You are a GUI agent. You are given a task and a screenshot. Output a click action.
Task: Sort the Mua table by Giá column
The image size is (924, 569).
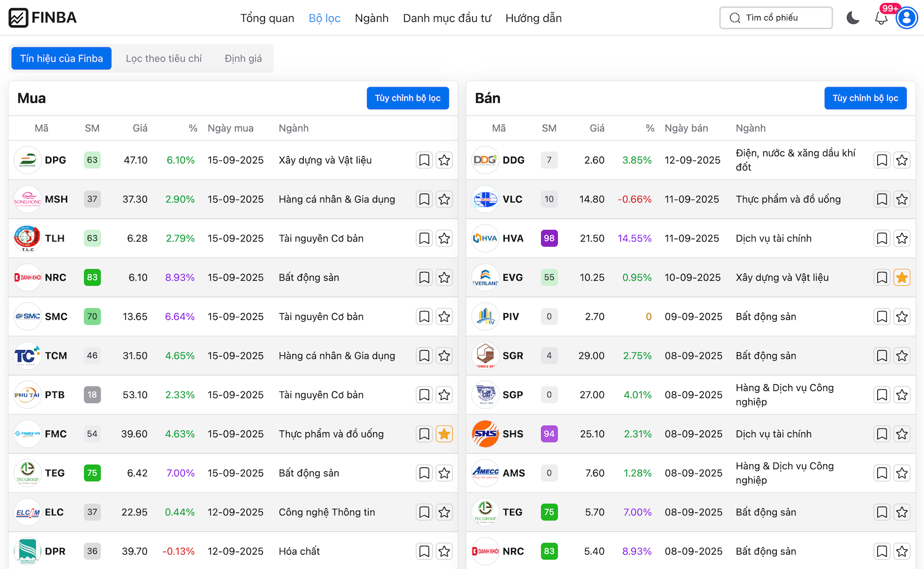140,128
